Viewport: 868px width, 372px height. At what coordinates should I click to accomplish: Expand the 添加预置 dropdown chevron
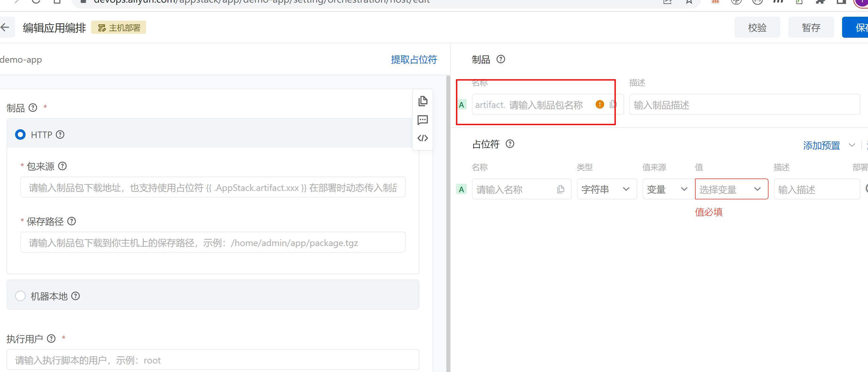pyautogui.click(x=852, y=145)
